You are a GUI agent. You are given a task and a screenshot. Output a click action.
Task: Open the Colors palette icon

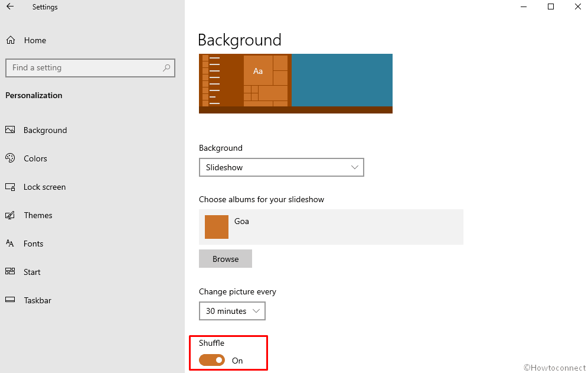10,158
